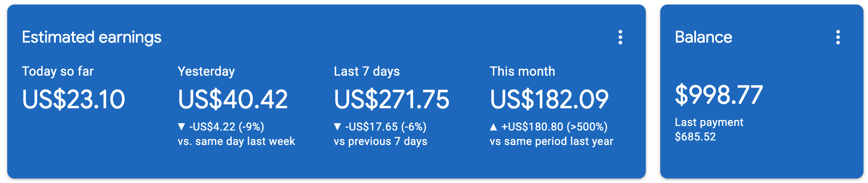Click the balance amount $998.77
868x183 pixels.
719,95
